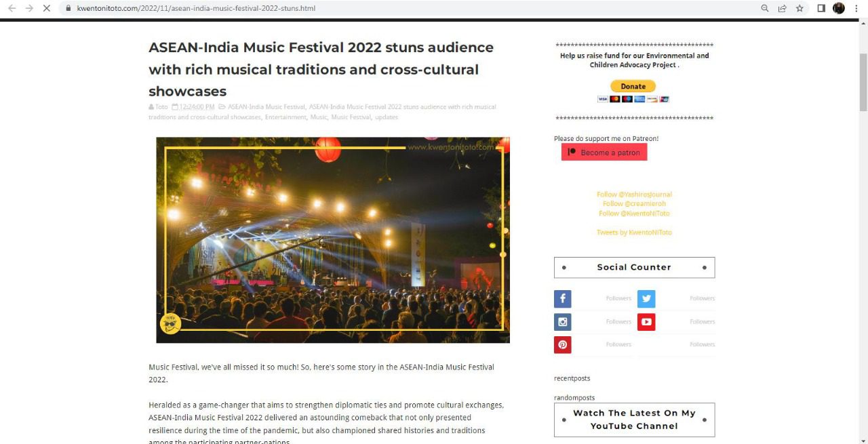The height and width of the screenshot is (444, 868).
Task: Open the Chrome profile avatar
Action: pos(839,8)
